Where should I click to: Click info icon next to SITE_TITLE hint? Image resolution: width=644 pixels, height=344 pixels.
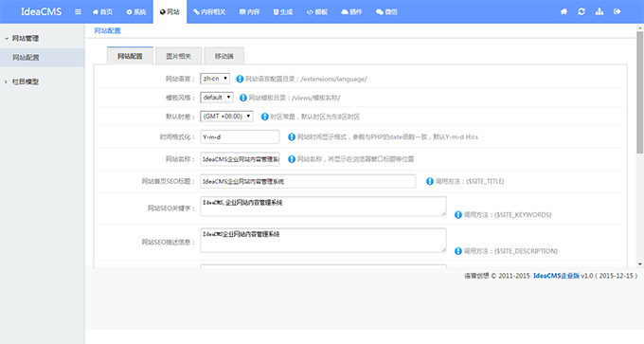point(430,181)
